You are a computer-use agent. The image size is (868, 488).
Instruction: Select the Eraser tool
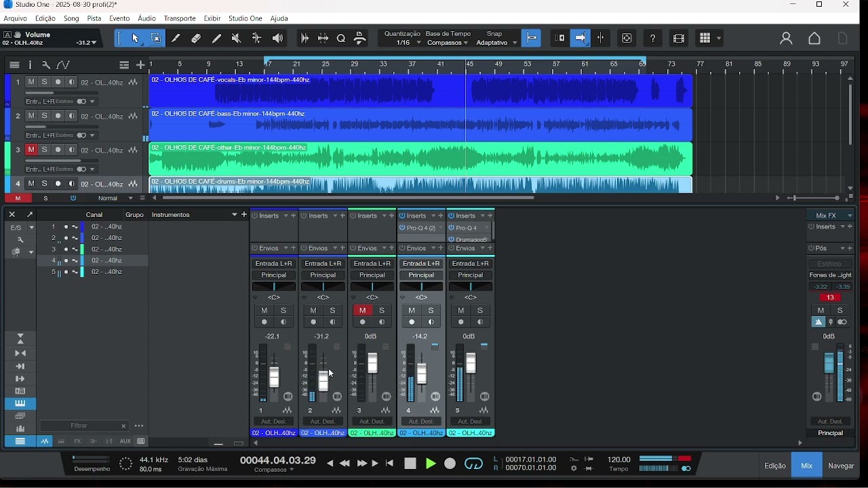point(196,39)
